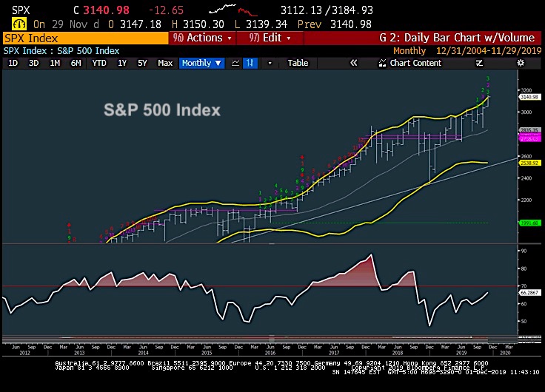Click the SPX Index security field
Image resolution: width=545 pixels, height=392 pixels.
pos(85,38)
